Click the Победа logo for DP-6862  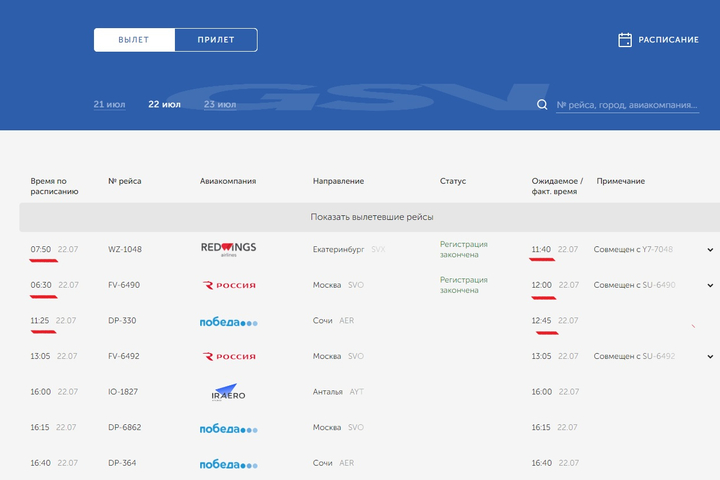228,429
